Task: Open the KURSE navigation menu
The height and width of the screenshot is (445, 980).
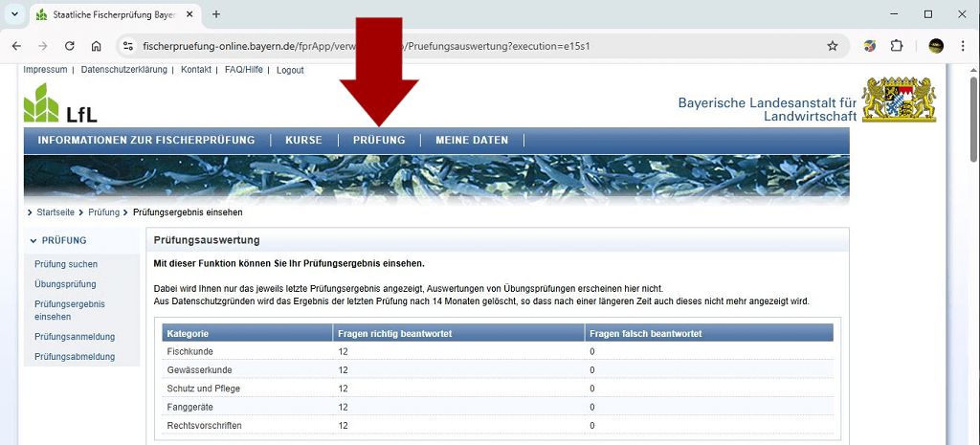Action: point(303,141)
